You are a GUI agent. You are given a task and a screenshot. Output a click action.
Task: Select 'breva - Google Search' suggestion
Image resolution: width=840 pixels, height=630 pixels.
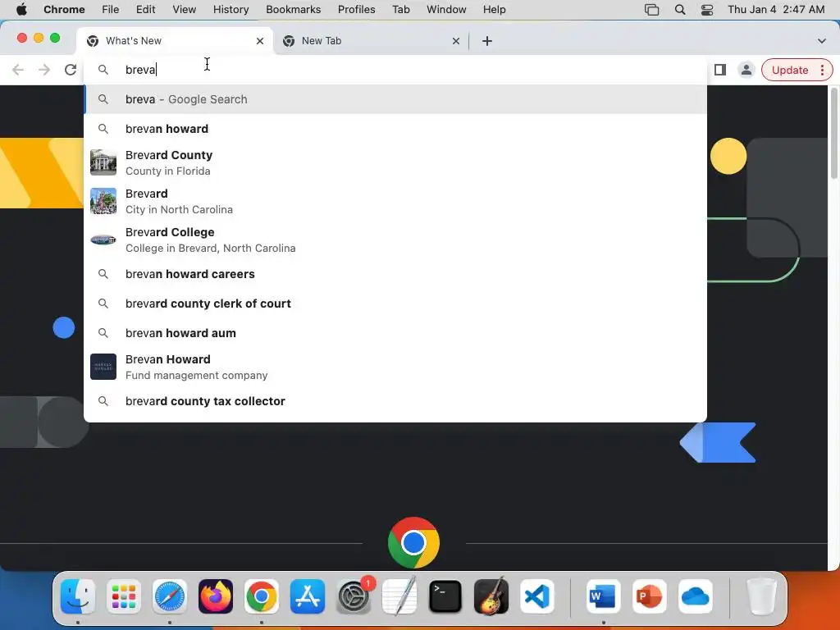tap(395, 99)
